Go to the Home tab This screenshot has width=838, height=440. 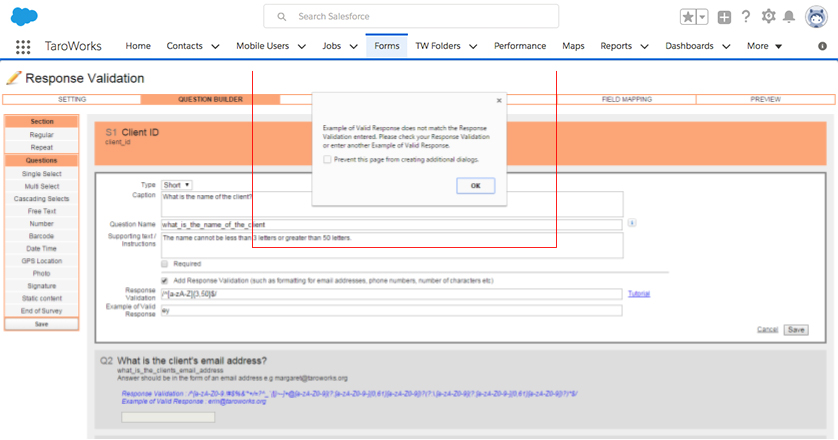[x=138, y=46]
